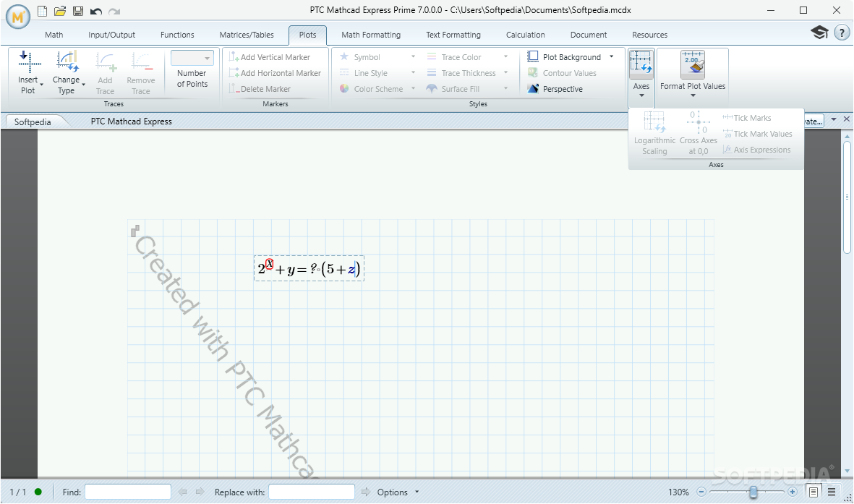Click Tick Marks in Axes panel
The height and width of the screenshot is (504, 854).
point(747,118)
